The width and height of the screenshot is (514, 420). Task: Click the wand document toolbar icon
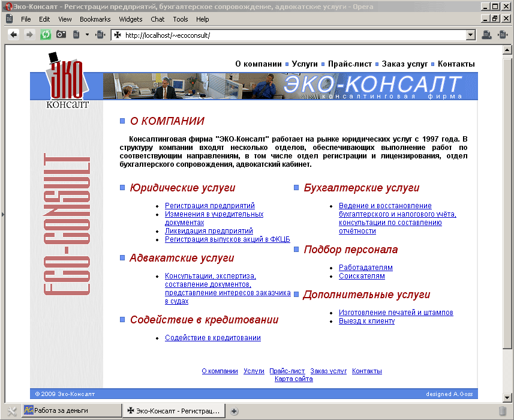pos(76,34)
